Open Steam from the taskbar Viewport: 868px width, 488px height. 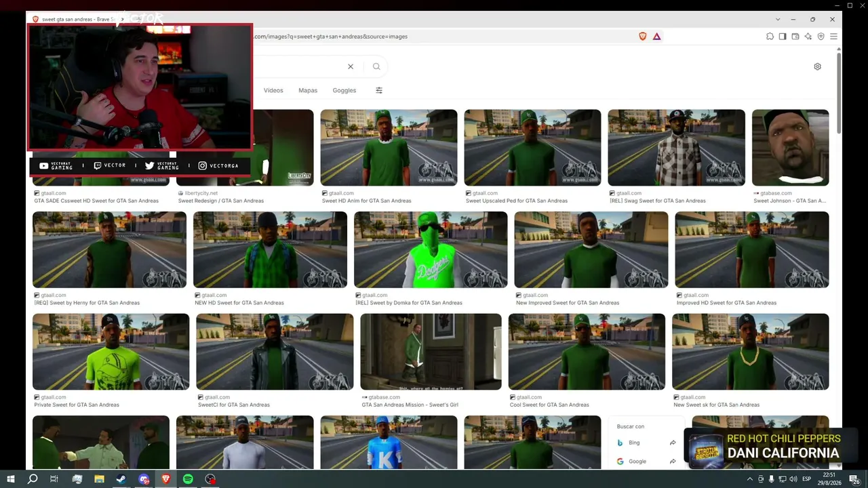[121, 479]
